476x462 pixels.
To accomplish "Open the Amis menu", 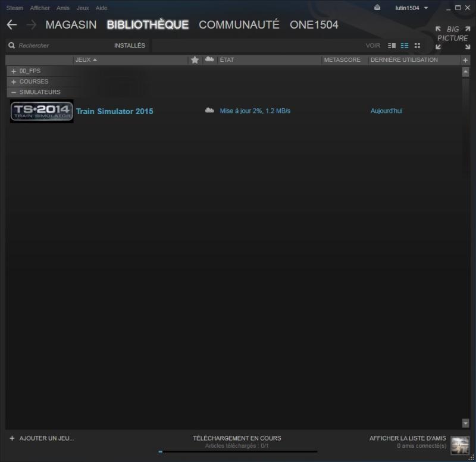I will (x=63, y=8).
